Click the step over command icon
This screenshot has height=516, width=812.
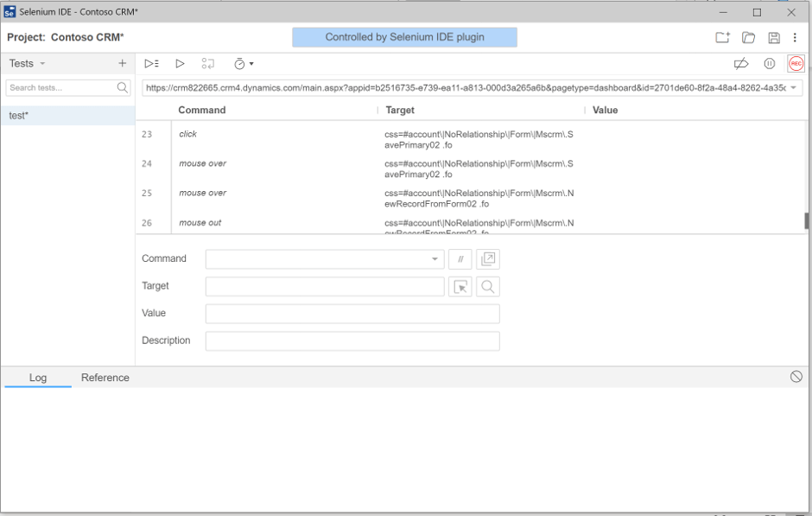coord(207,64)
